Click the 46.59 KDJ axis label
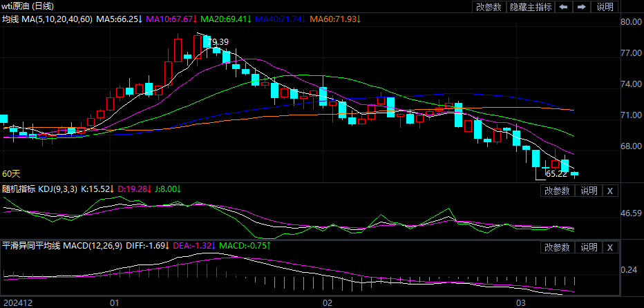Viewport: 644px width, 308px height. pyautogui.click(x=632, y=213)
